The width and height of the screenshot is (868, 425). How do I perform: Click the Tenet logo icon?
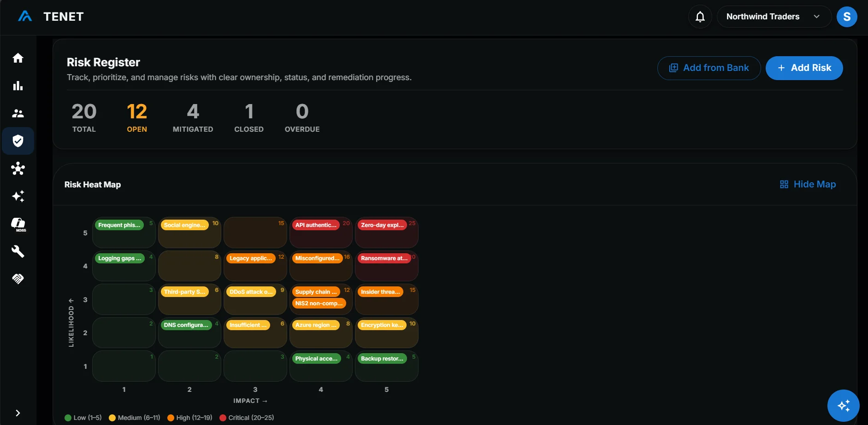click(x=25, y=17)
